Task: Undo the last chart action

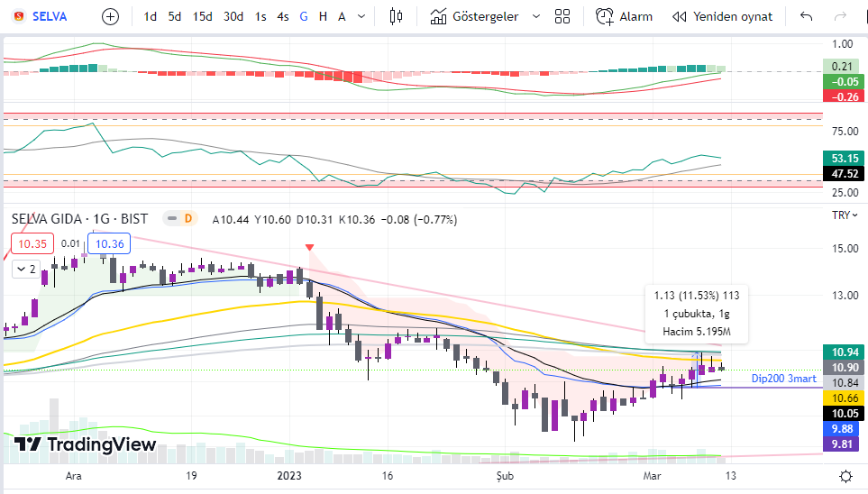Action: pyautogui.click(x=806, y=16)
